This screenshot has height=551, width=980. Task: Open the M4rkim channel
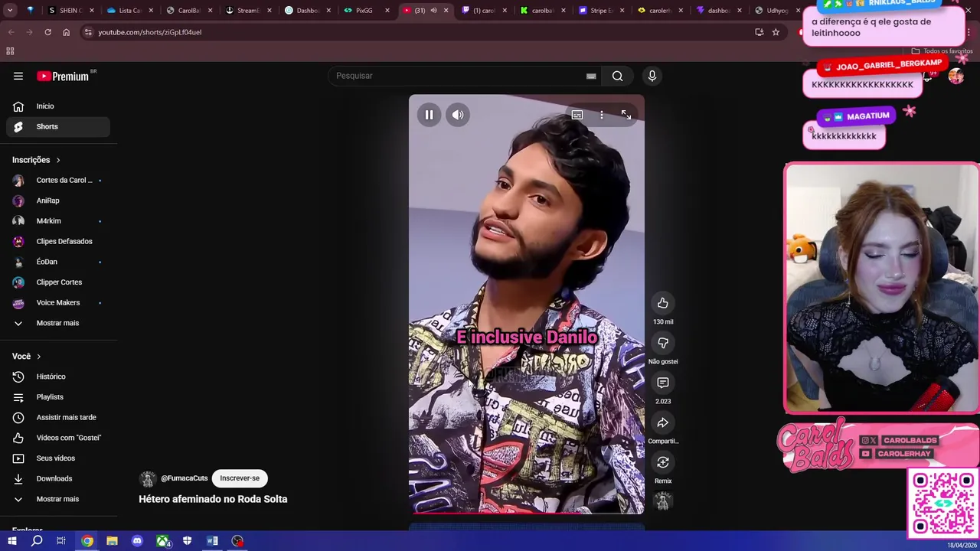(58, 221)
